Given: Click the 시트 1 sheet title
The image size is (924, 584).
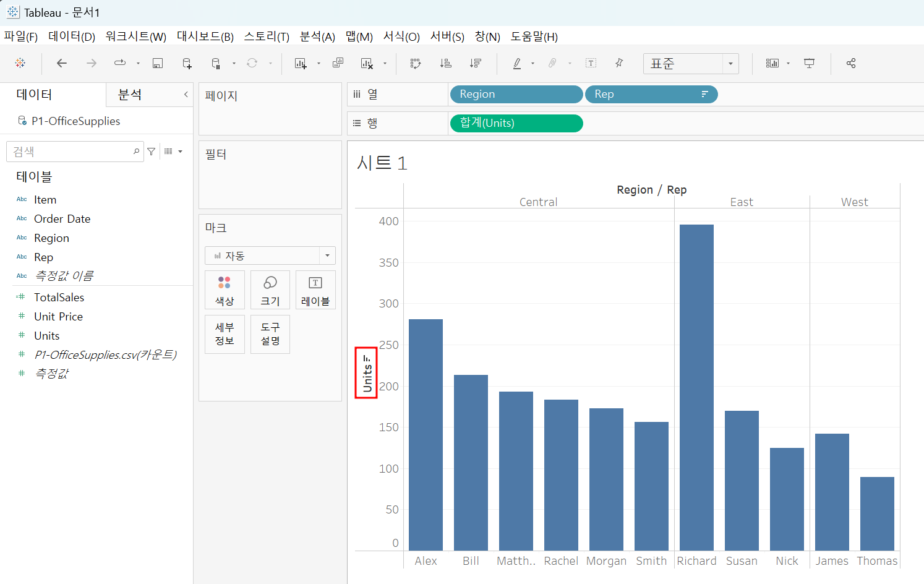Looking at the screenshot, I should coord(382,163).
